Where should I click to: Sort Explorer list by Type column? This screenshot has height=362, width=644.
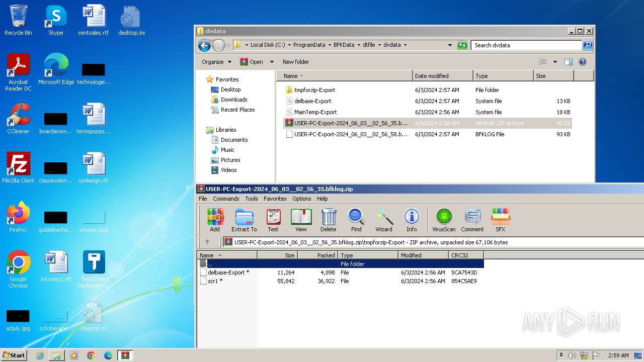[x=503, y=76]
